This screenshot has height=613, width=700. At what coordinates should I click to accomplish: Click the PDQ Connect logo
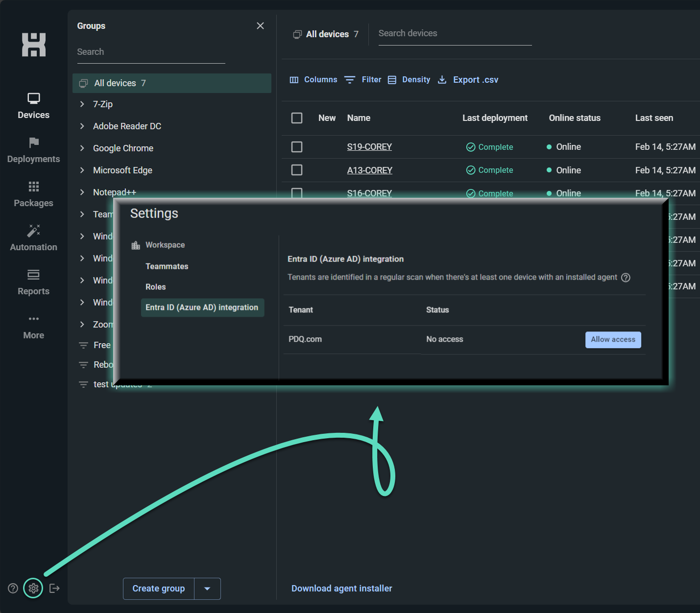(x=34, y=45)
